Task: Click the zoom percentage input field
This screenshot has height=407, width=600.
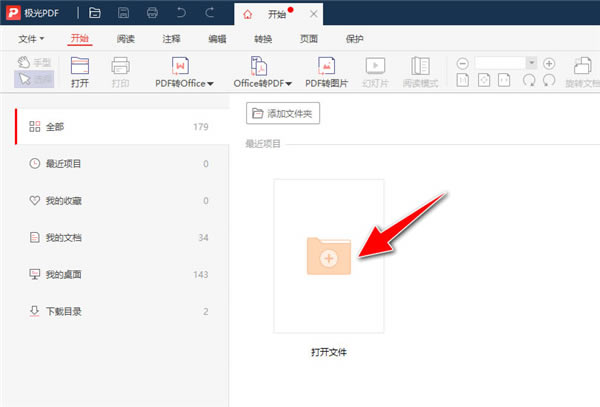Action: [x=501, y=63]
